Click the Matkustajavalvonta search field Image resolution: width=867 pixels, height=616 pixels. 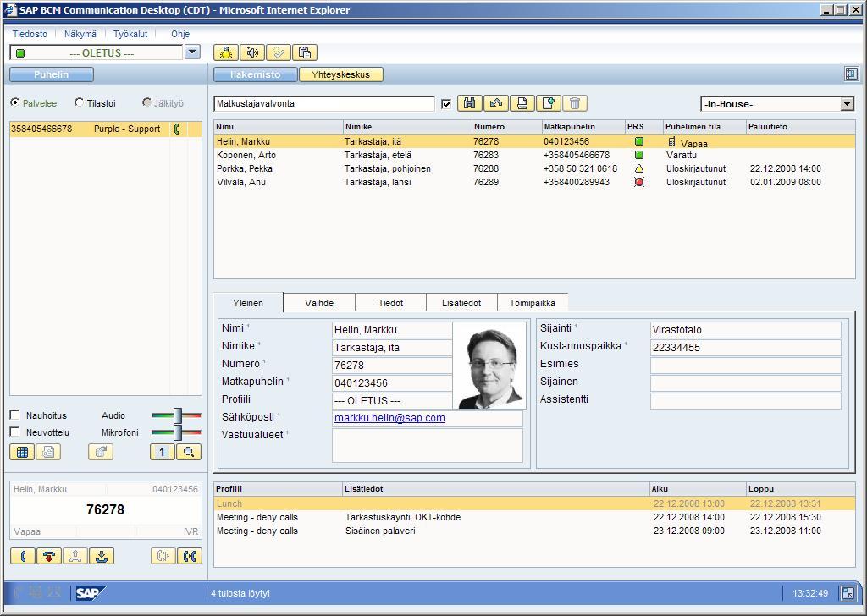click(324, 104)
